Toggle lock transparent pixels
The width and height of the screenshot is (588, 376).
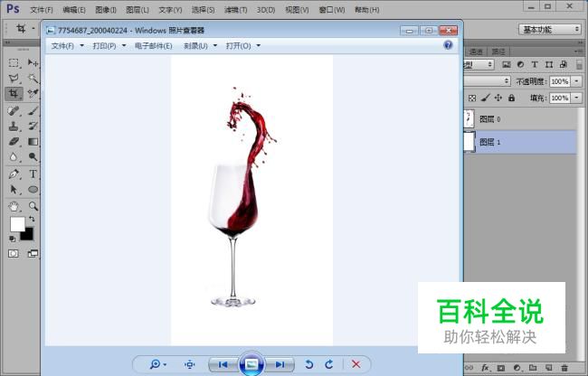(472, 99)
